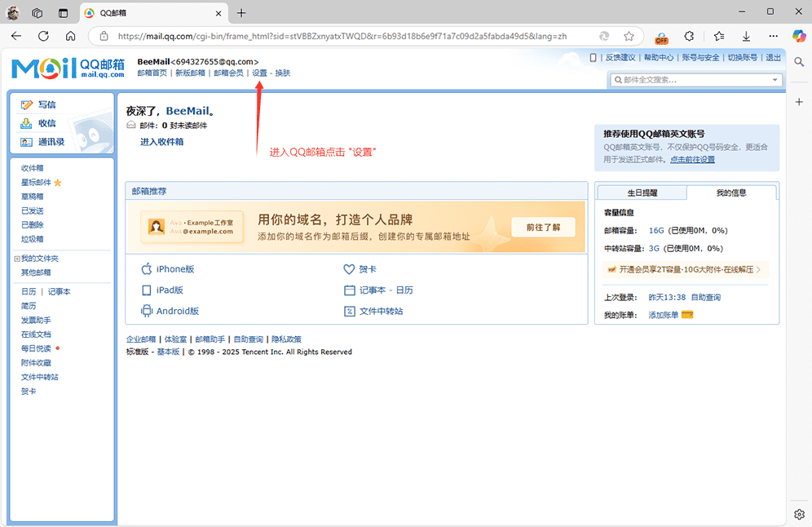812x527 pixels.
Task: Click 进入收件箱 link
Action: click(161, 142)
